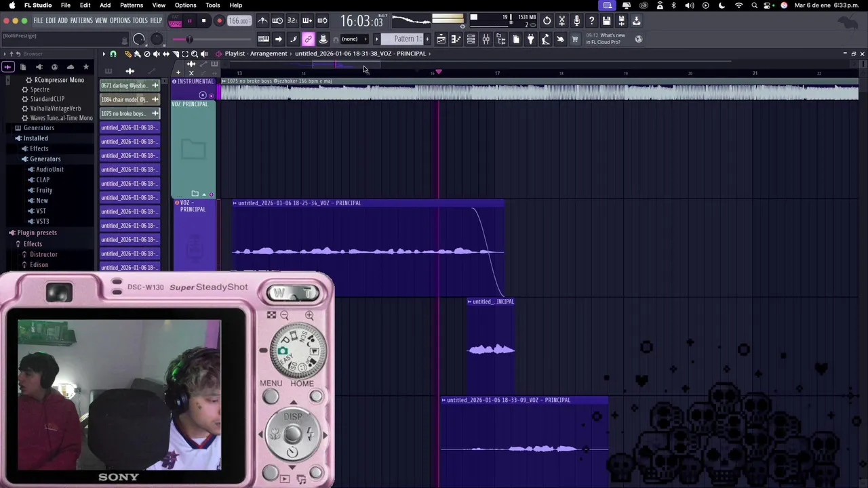
Task: Open the browser web globe tab
Action: point(54,67)
